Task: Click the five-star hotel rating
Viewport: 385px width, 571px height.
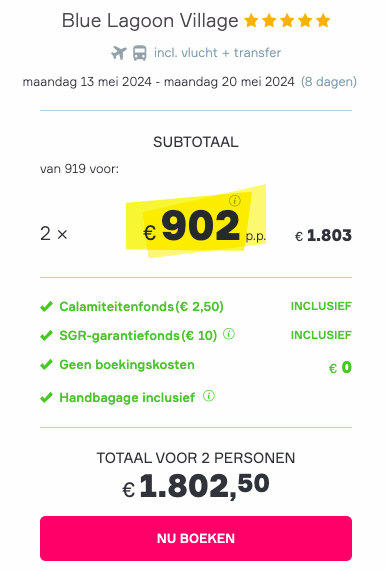Action: (x=287, y=21)
